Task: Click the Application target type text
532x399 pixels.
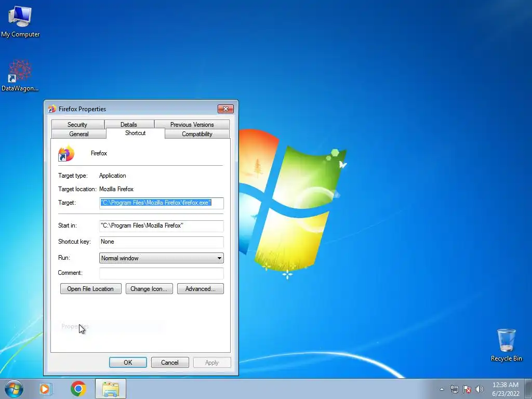Action: point(113,176)
